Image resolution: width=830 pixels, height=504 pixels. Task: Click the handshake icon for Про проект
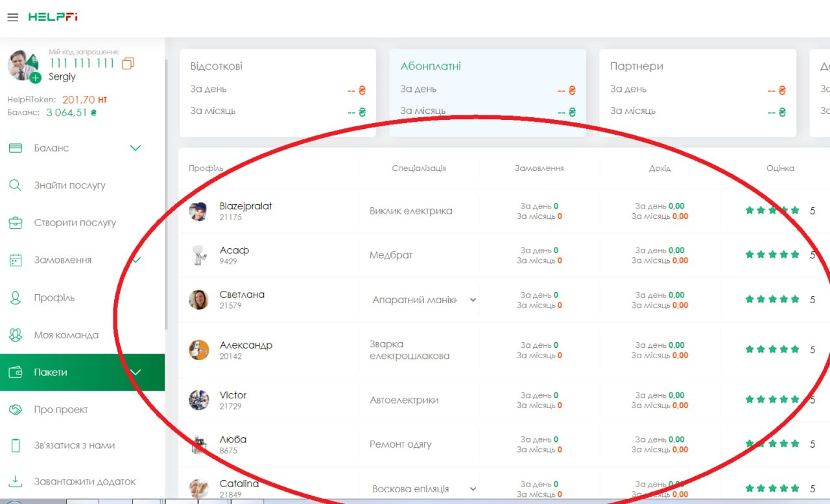coord(16,409)
